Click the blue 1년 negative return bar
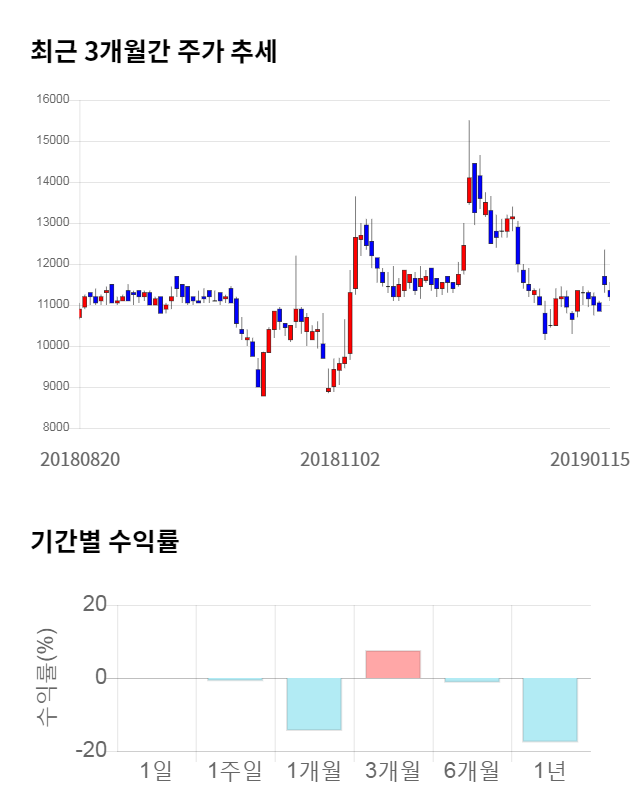Screen dimensions: 640x810 (x=550, y=710)
